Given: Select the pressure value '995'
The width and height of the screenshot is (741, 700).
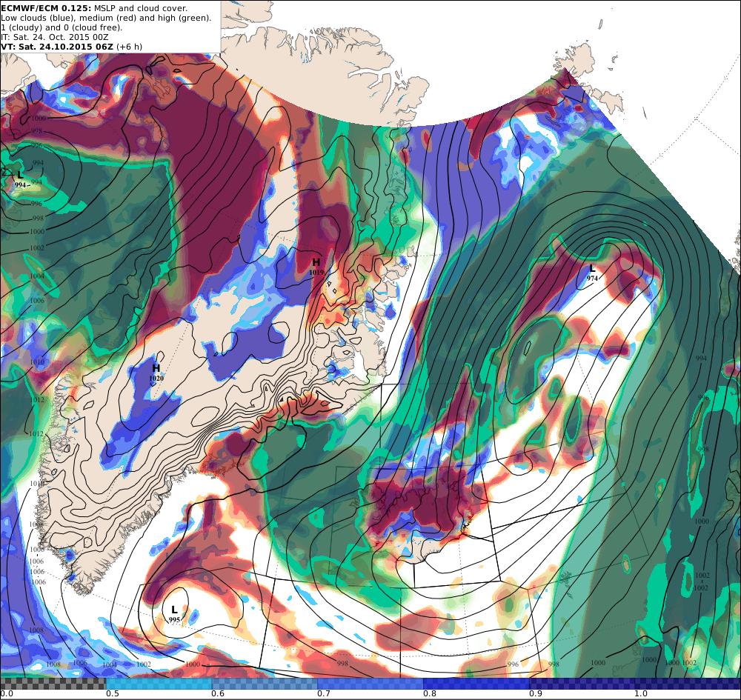Looking at the screenshot, I should coord(174,620).
